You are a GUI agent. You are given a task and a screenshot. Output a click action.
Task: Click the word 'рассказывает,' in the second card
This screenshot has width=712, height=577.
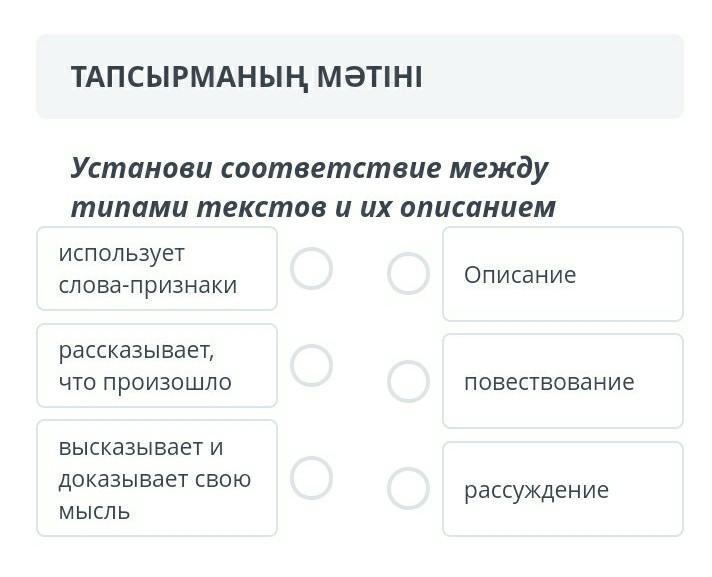pos(136,350)
